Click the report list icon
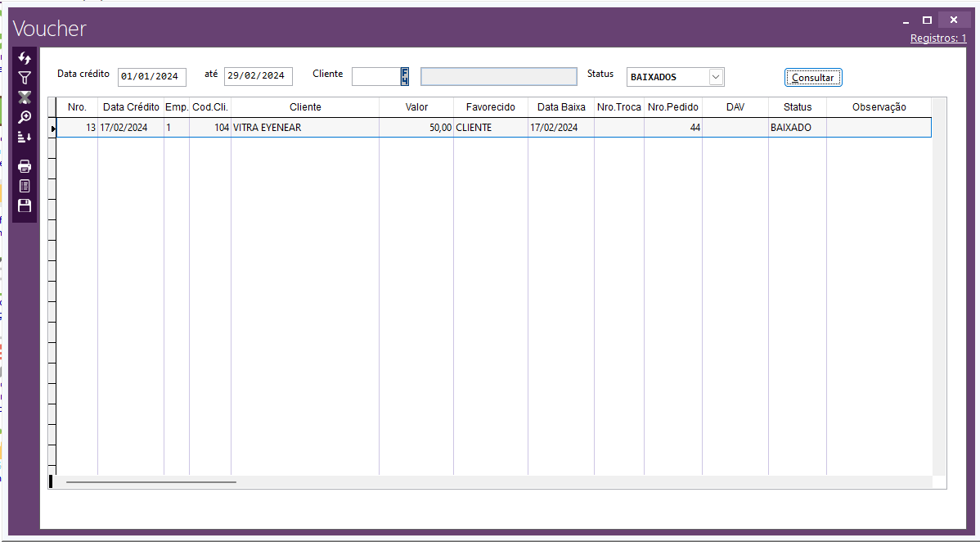980x542 pixels. click(25, 186)
